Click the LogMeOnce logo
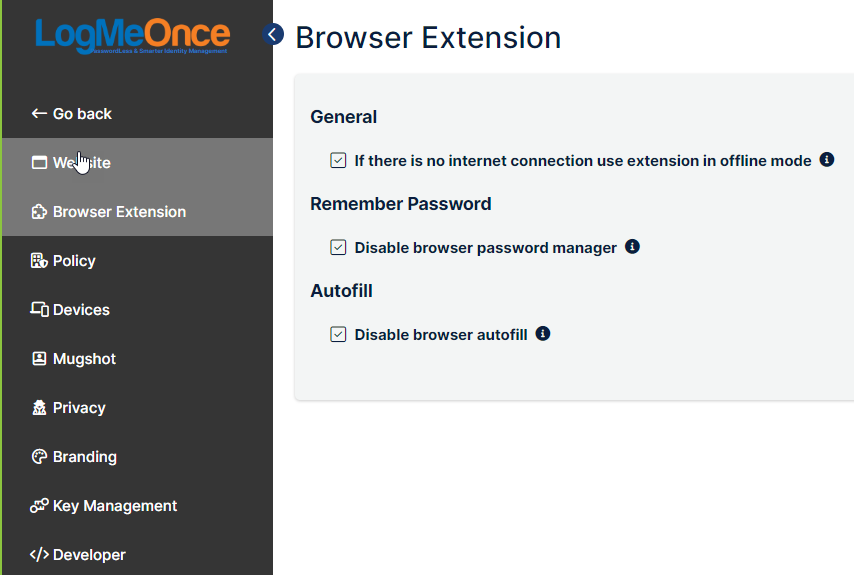854x575 pixels. 132,36
